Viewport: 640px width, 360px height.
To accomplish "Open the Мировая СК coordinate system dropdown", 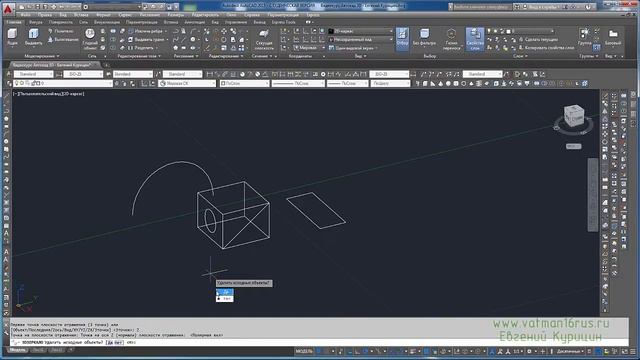I will coord(187,83).
